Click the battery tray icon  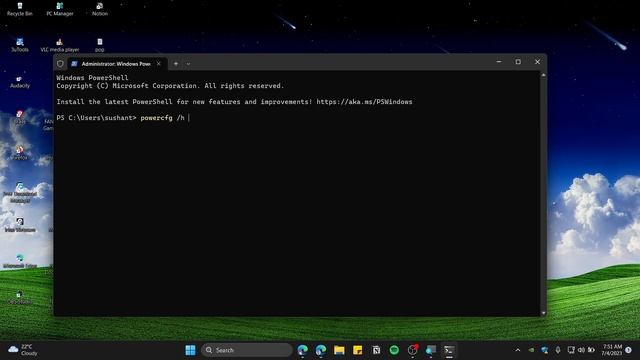pos(591,350)
